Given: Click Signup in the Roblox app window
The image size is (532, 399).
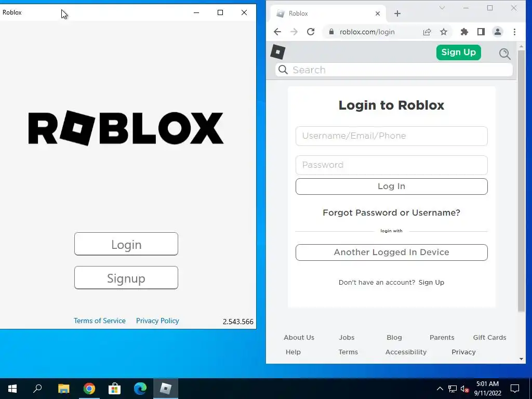Looking at the screenshot, I should (x=126, y=278).
